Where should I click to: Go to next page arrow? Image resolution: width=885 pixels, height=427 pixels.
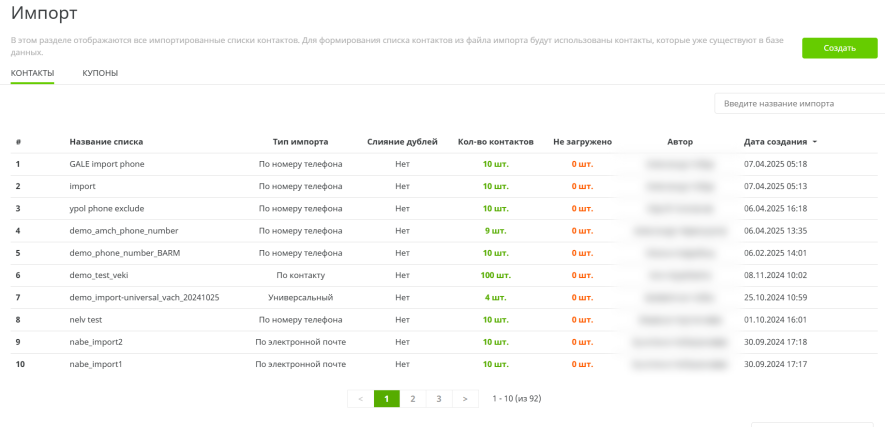464,398
